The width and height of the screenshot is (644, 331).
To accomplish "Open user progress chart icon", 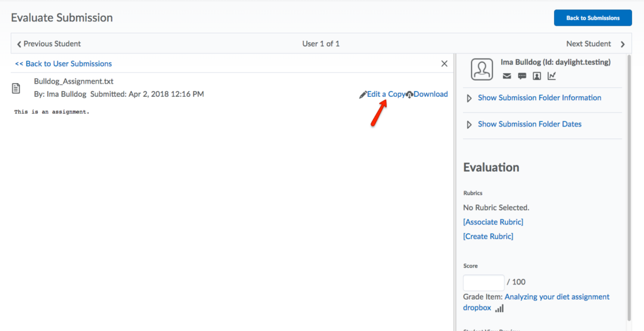I will [552, 76].
